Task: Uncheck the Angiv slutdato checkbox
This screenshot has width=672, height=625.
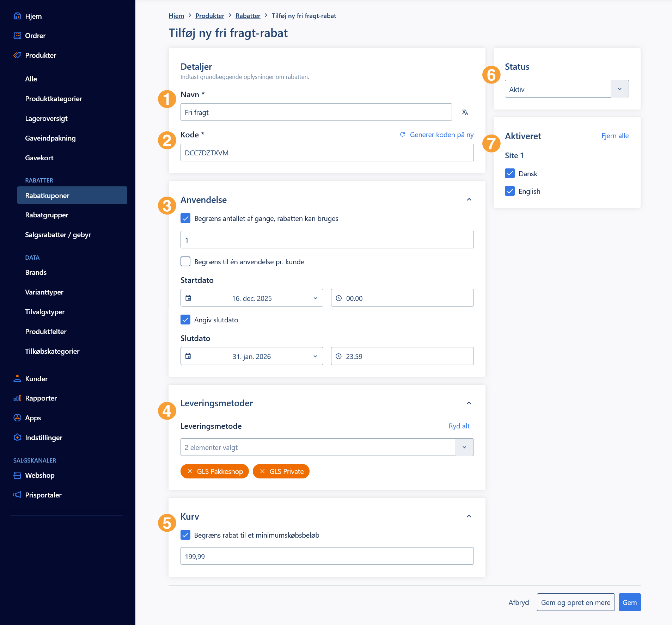Action: click(x=185, y=320)
